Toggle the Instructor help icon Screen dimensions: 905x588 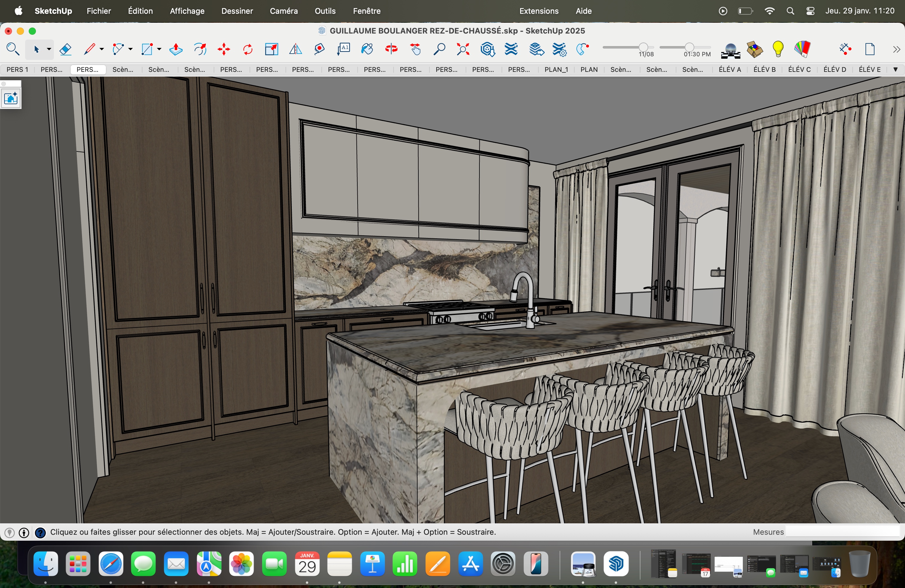(x=40, y=533)
